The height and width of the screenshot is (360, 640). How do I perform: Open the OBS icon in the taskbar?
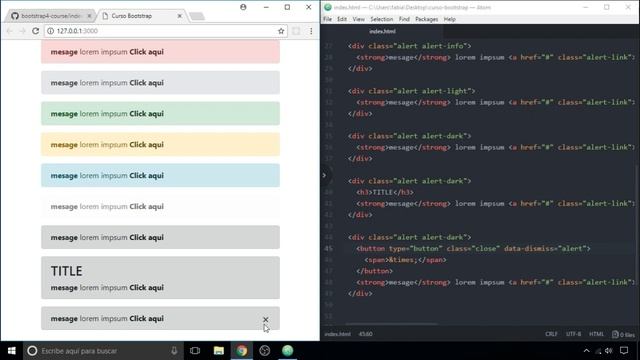click(x=264, y=351)
